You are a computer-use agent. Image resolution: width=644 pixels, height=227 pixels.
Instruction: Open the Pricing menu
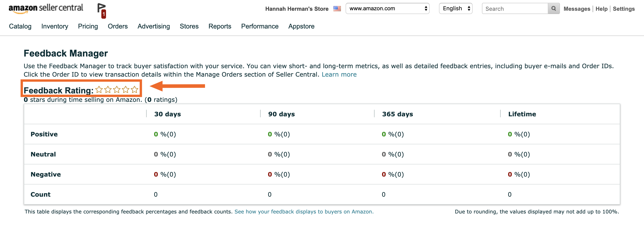(x=88, y=26)
